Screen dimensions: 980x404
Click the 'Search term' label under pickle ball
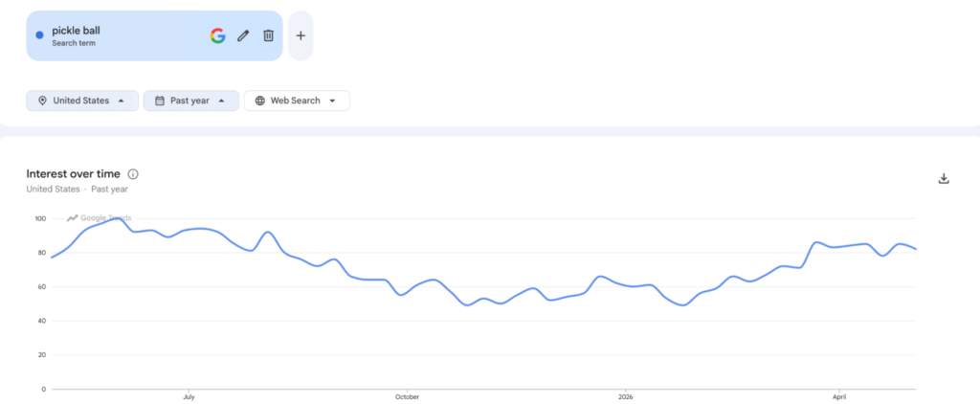pos(74,43)
